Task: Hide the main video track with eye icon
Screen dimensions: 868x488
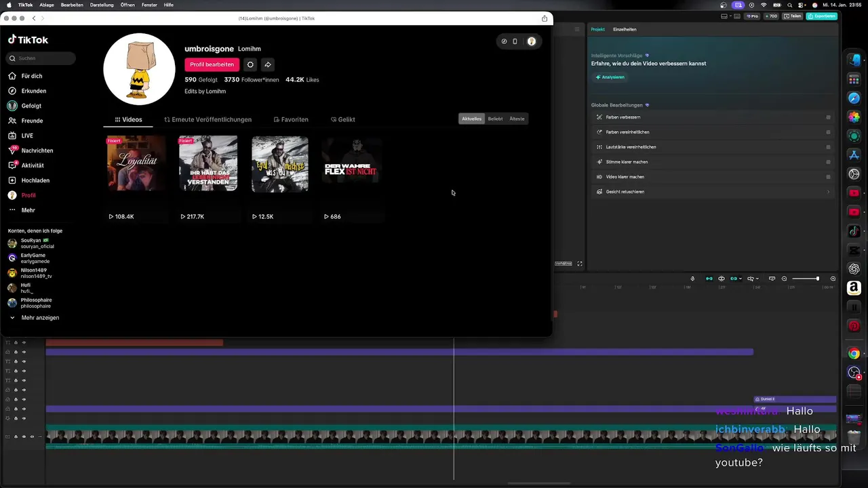Action: click(24, 436)
